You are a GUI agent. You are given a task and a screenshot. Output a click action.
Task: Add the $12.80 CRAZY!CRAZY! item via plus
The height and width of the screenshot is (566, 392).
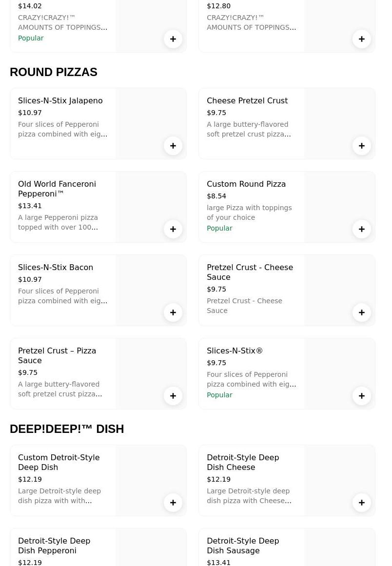click(362, 39)
